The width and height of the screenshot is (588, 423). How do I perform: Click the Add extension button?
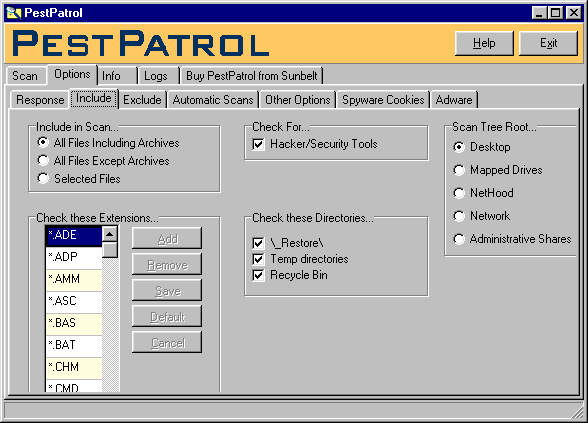167,238
